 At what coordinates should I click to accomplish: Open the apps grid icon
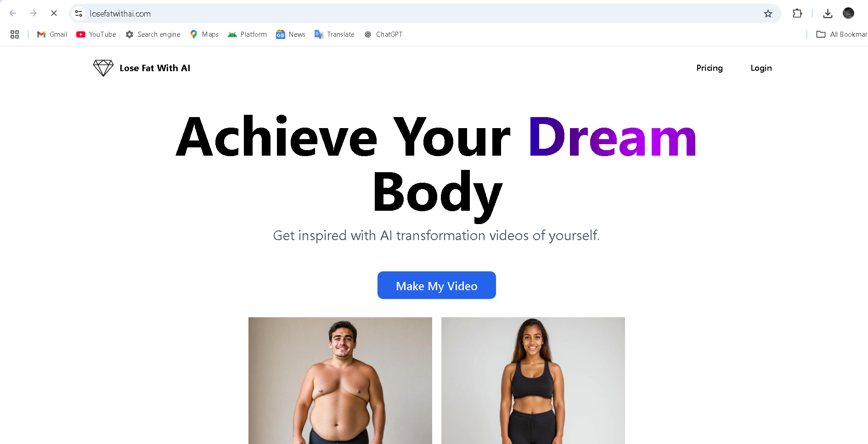point(15,34)
